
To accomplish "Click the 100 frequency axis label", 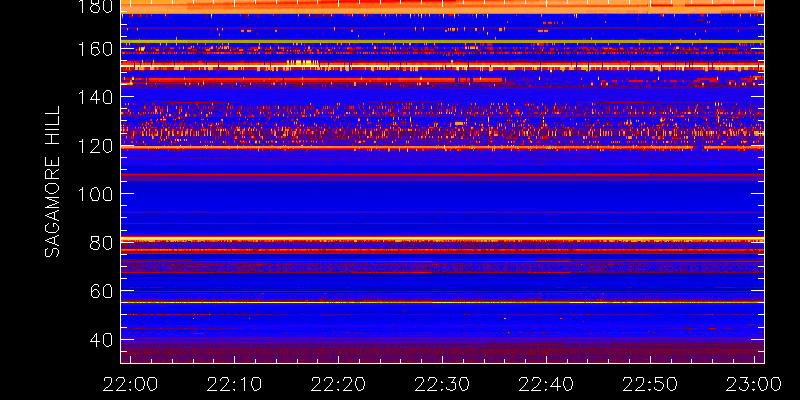I will [x=95, y=194].
